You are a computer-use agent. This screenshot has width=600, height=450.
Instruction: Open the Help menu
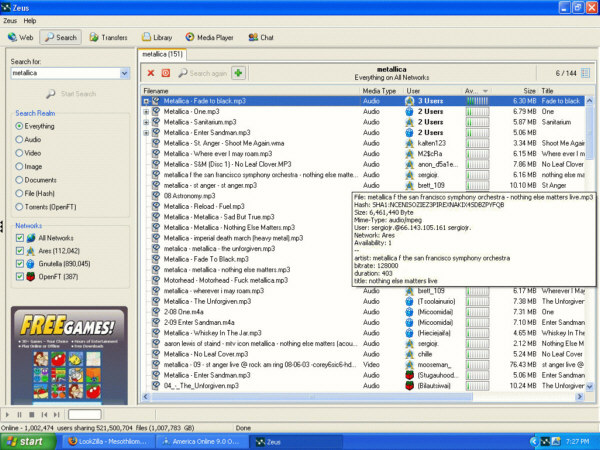point(30,20)
